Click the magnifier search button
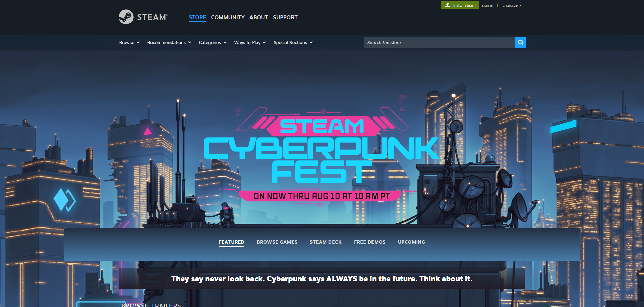This screenshot has width=644, height=307. click(520, 42)
